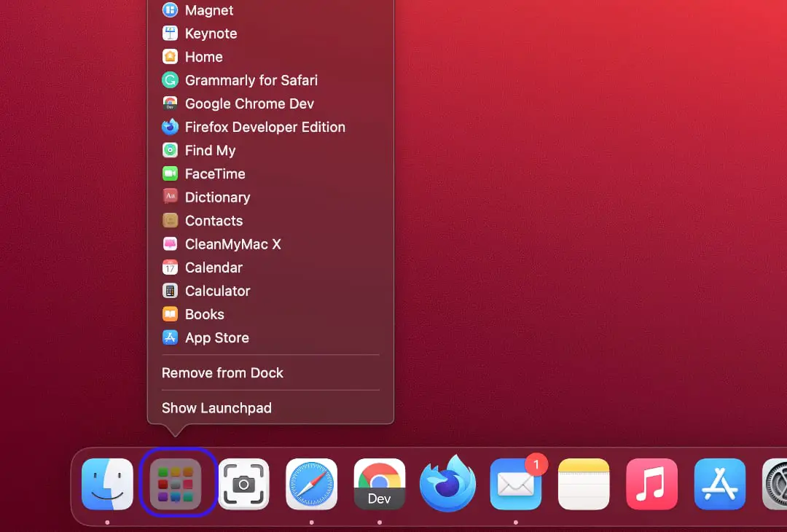Open Calculator from the app list
Image resolution: width=787 pixels, height=532 pixels.
click(x=217, y=291)
